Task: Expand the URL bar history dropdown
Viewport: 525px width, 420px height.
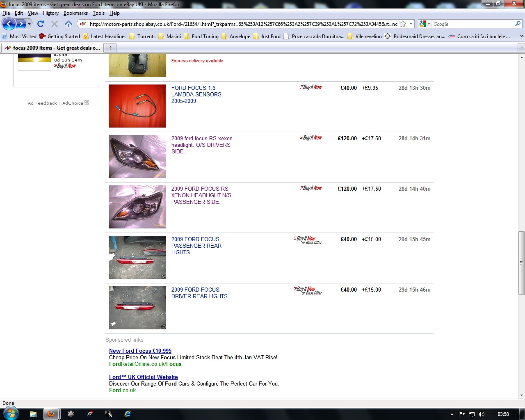Action: coord(411,24)
